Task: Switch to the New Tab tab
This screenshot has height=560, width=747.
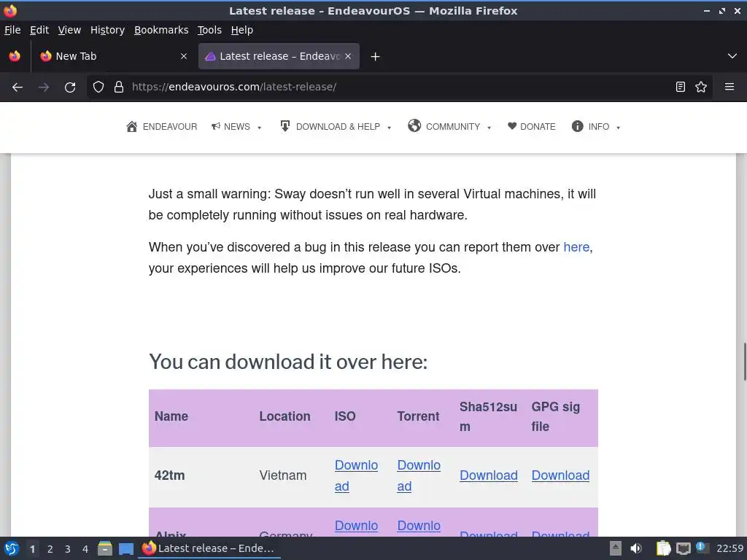Action: tap(113, 56)
